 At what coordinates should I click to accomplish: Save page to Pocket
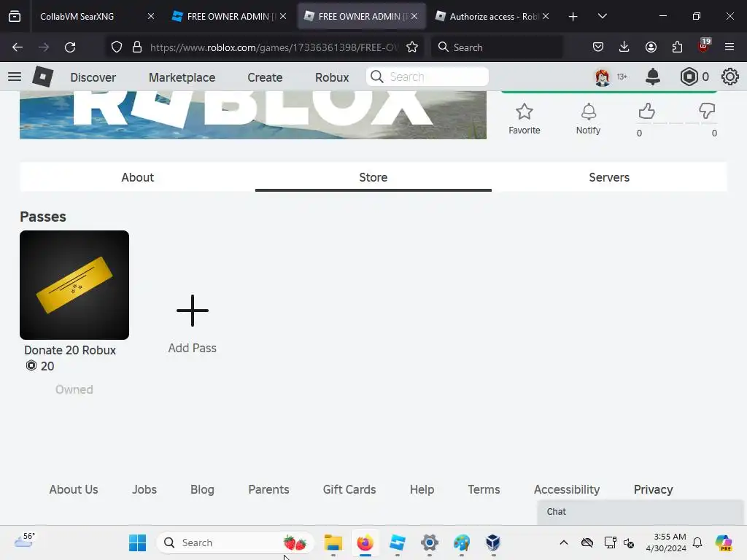tap(598, 47)
